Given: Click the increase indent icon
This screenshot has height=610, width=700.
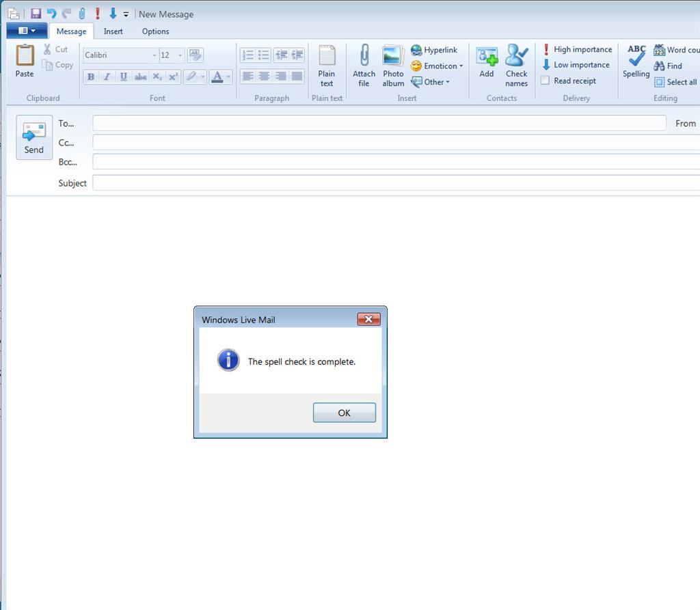Looking at the screenshot, I should [297, 55].
